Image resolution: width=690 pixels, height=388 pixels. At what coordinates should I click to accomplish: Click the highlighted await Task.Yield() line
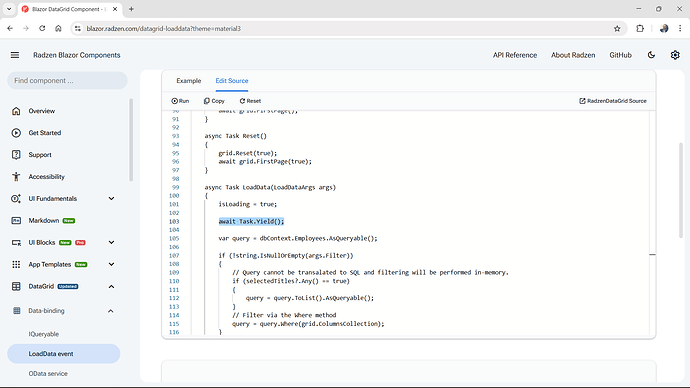tap(251, 221)
